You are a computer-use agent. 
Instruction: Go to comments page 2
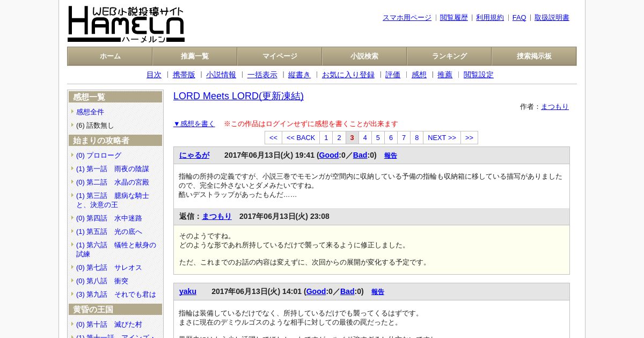[x=339, y=138]
